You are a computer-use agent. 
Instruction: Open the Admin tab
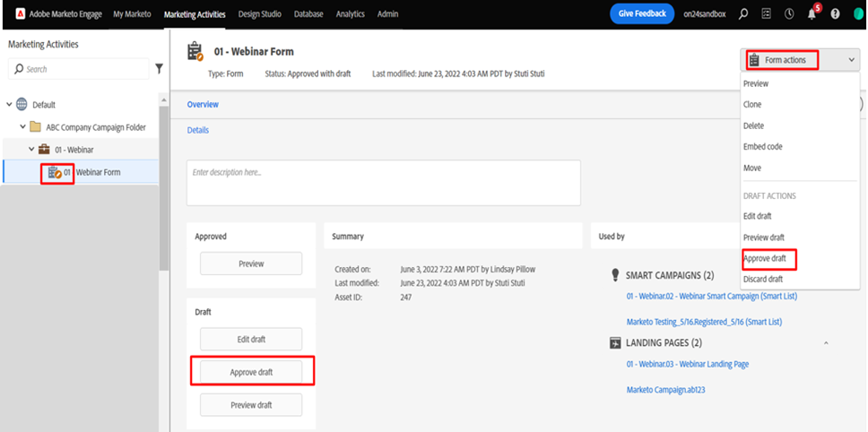click(387, 14)
